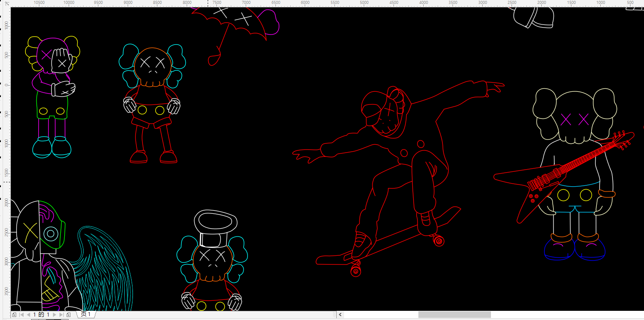The height and width of the screenshot is (320, 644).
Task: Jump to the last page
Action: (x=61, y=315)
